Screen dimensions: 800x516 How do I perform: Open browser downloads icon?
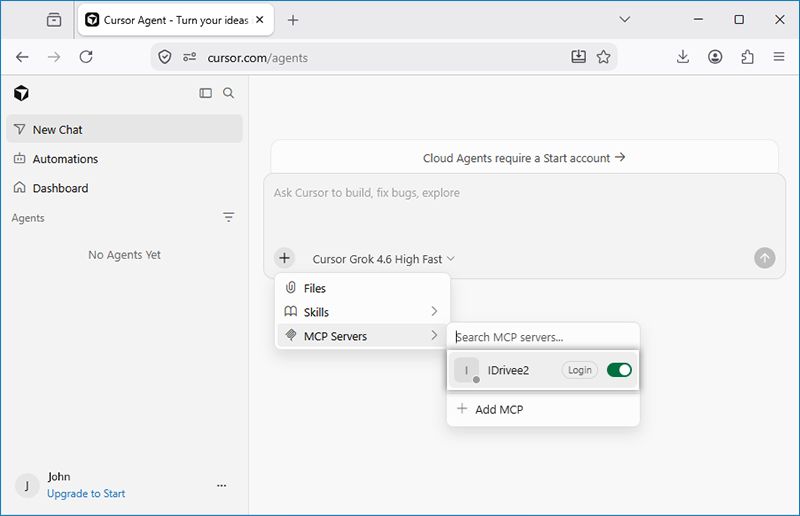[x=683, y=57]
